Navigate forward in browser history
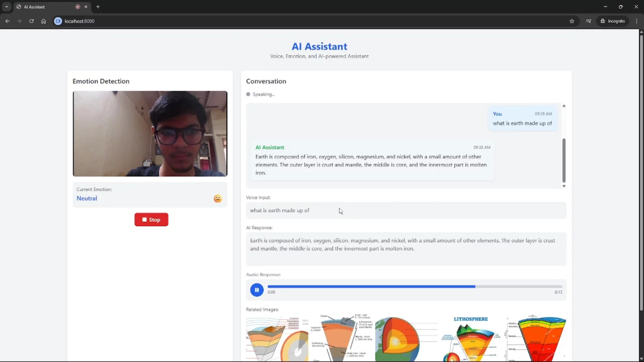Viewport: 644px width, 362px height. coord(19,21)
